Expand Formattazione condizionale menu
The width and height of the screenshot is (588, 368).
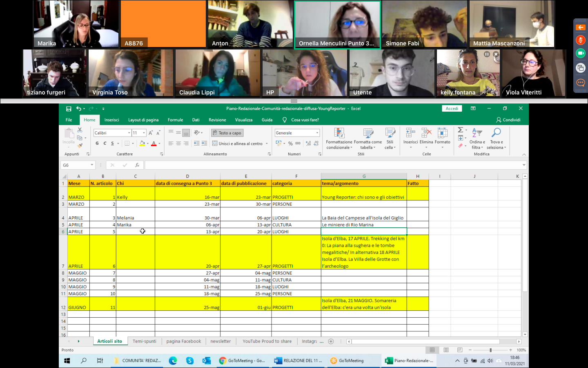pyautogui.click(x=339, y=139)
